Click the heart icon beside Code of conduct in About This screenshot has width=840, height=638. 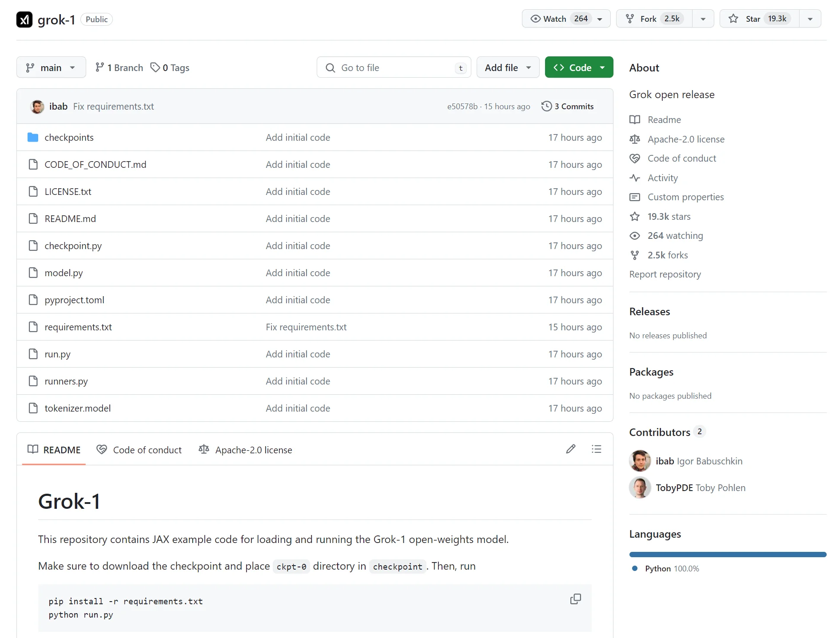[x=635, y=159]
